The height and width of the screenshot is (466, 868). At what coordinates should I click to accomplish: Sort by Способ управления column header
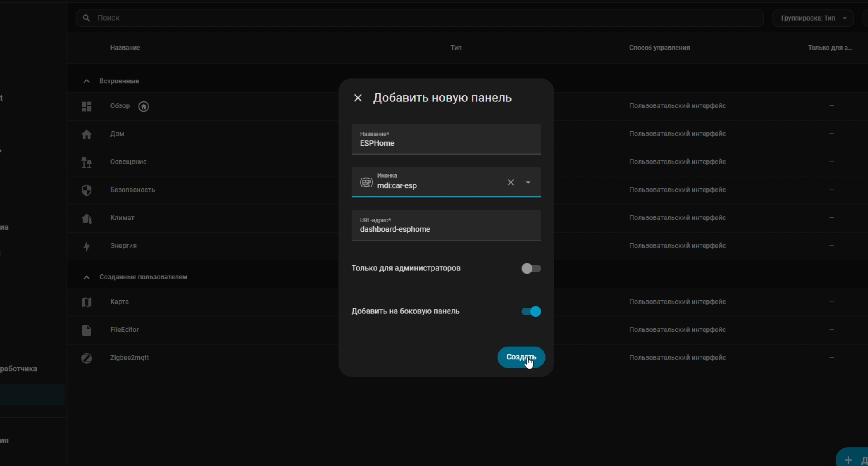tap(659, 48)
